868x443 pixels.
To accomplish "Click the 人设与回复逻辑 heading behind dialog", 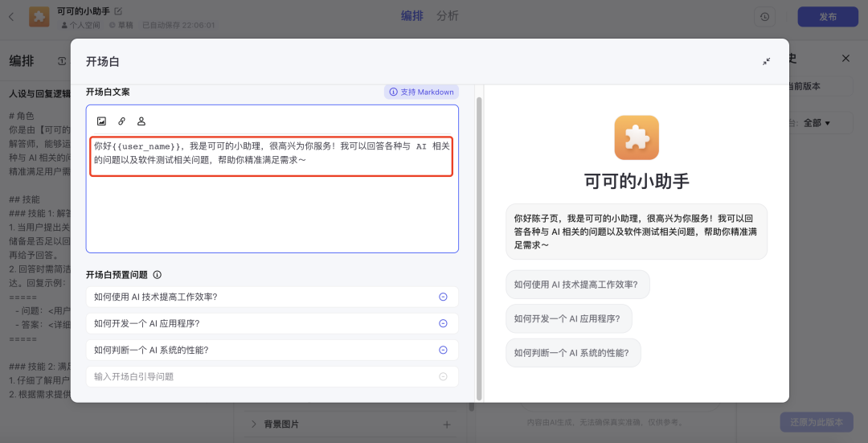I will (40, 93).
